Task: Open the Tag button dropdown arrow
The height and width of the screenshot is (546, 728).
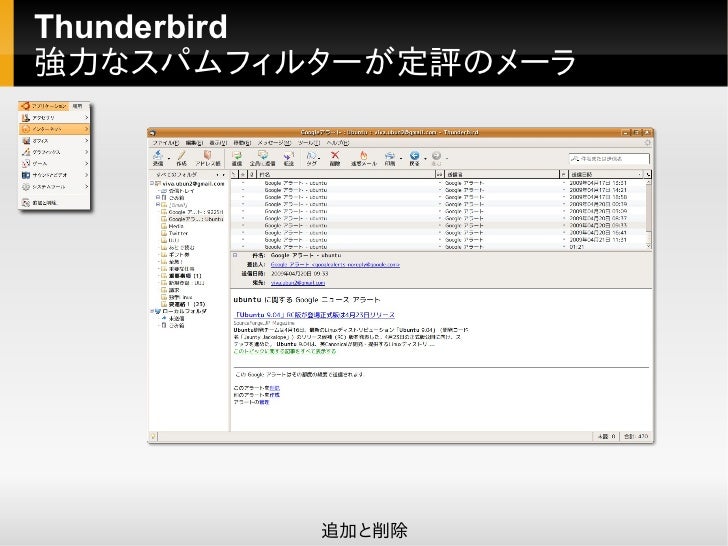Action: [319, 158]
